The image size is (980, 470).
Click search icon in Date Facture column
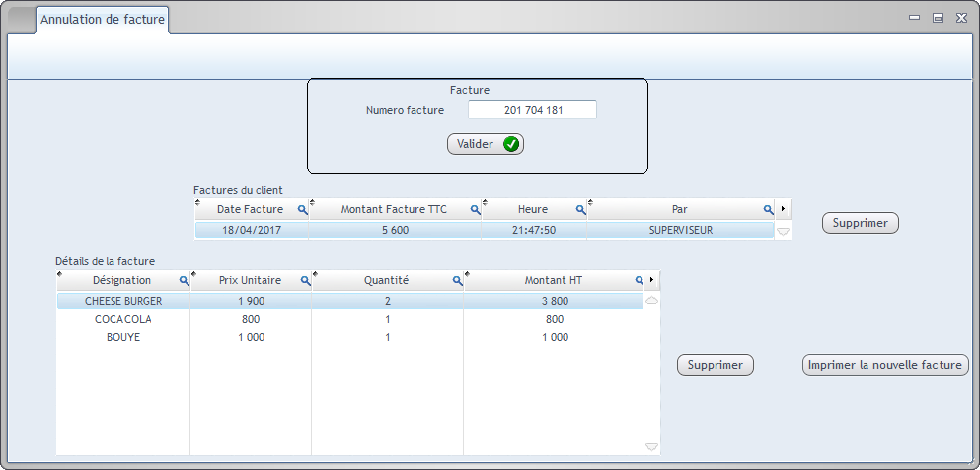(x=302, y=210)
